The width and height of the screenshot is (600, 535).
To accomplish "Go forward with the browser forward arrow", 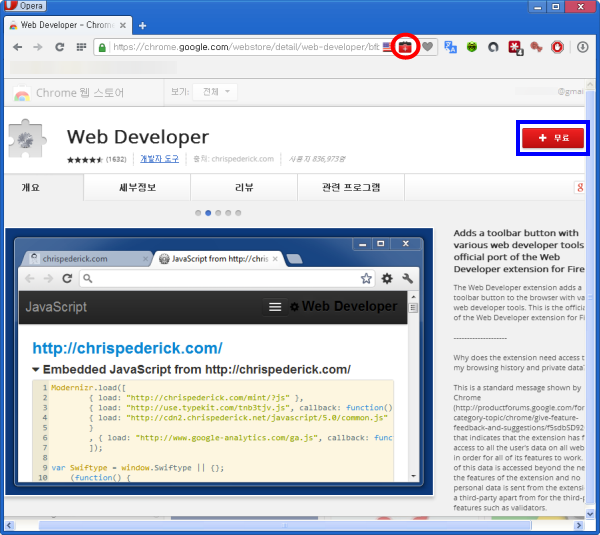I will coord(38,47).
